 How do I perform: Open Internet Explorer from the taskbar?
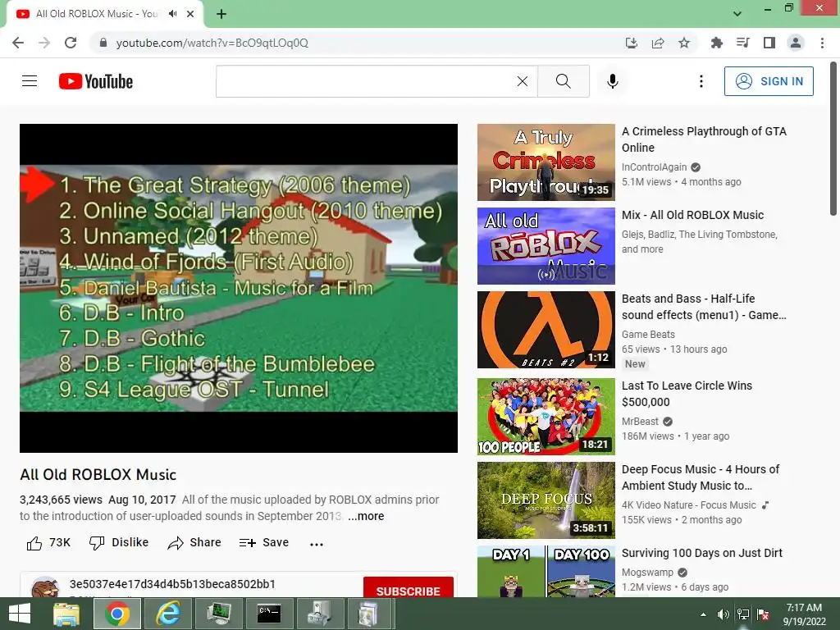[167, 614]
